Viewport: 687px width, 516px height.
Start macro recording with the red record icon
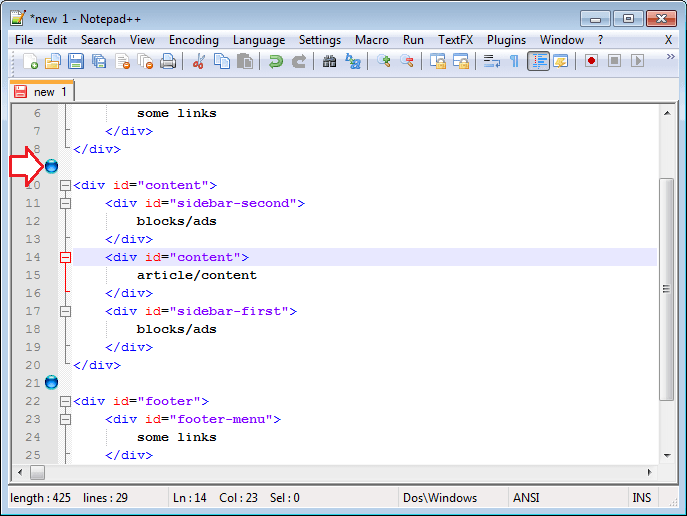coord(591,62)
